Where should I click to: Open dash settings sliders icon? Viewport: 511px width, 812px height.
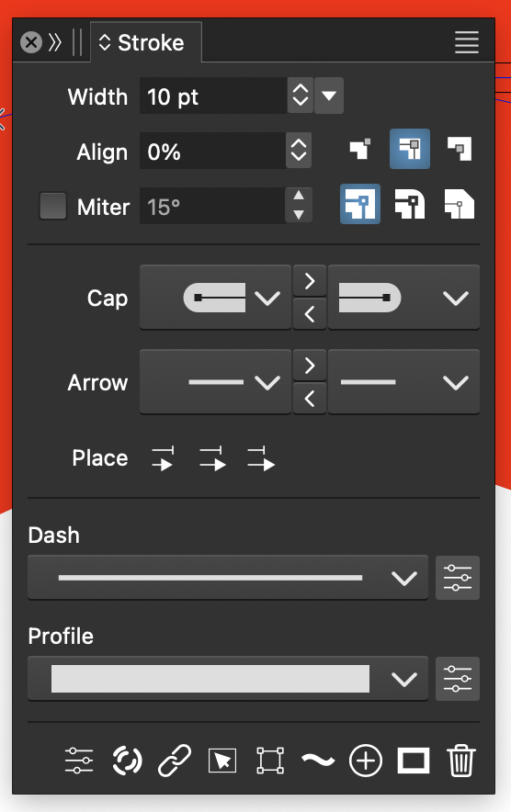pos(458,578)
